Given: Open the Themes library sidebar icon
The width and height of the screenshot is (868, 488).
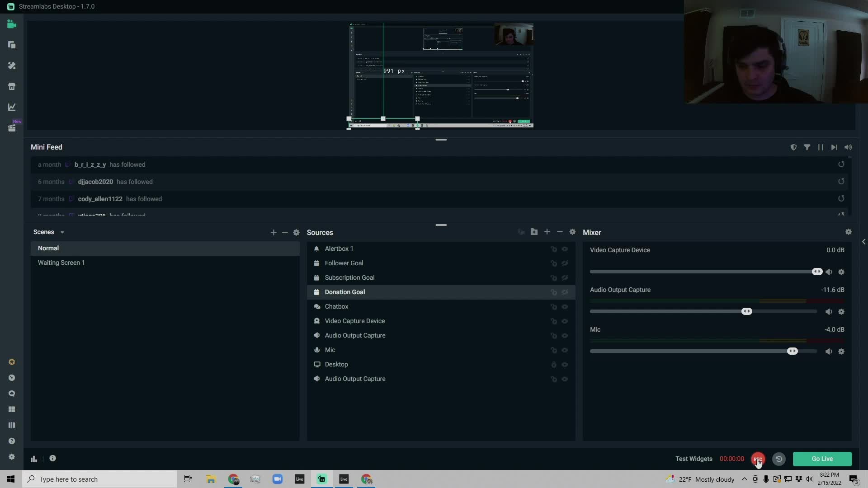Looking at the screenshot, I should pos(12,66).
